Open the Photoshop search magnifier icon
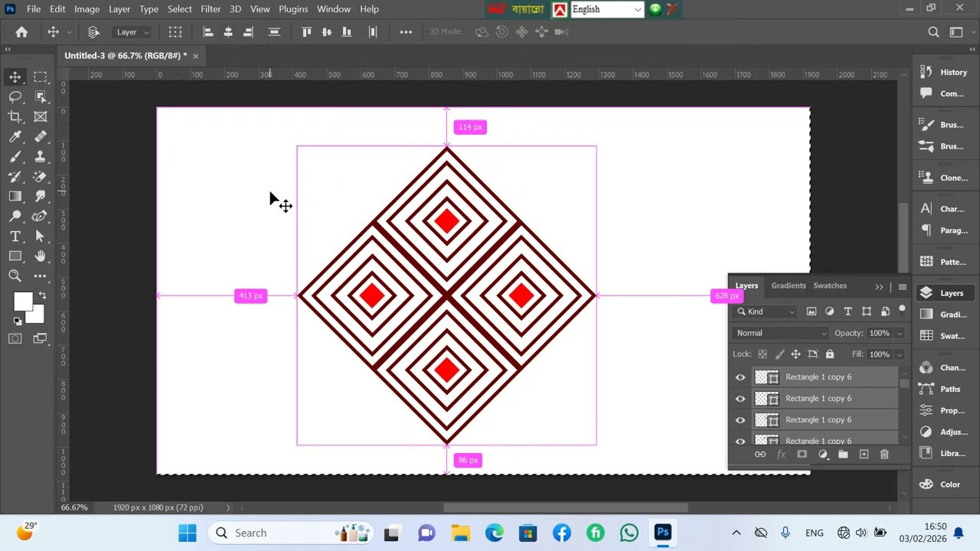 tap(933, 32)
